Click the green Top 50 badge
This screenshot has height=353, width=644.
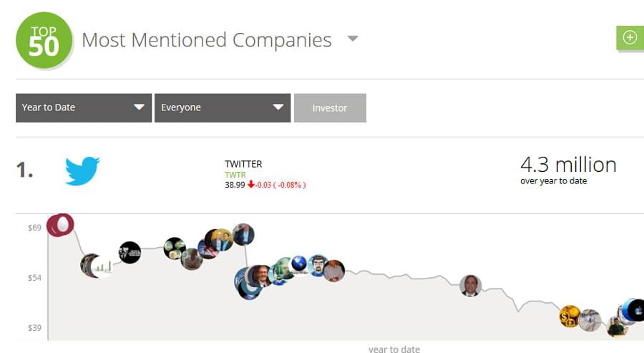(44, 40)
